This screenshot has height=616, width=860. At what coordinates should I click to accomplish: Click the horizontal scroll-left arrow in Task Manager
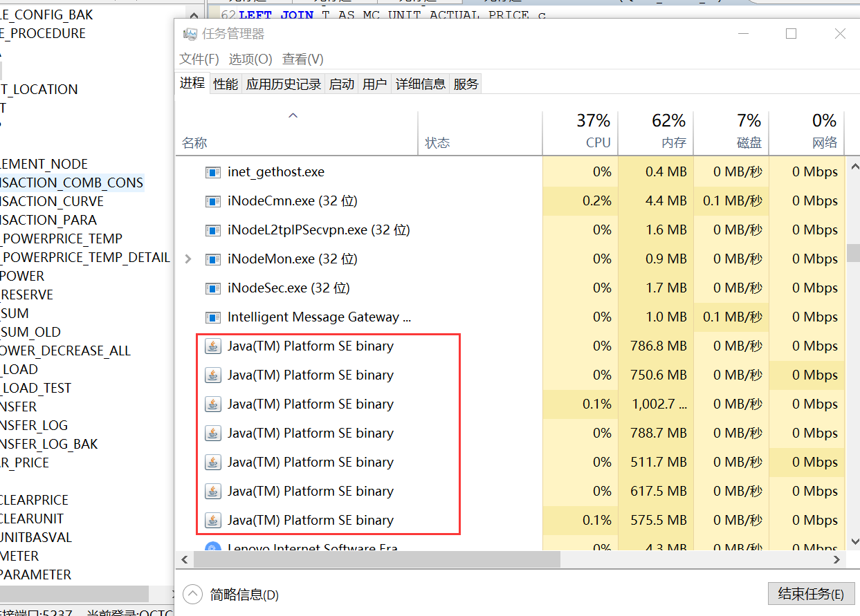(184, 559)
